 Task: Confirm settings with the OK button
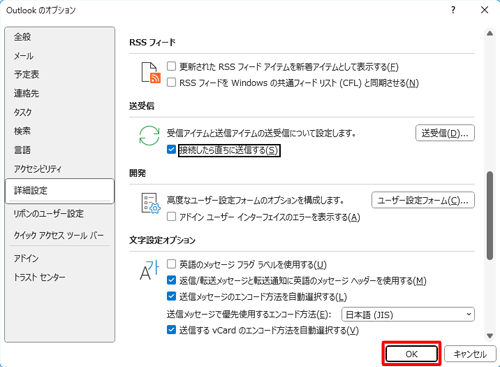pyautogui.click(x=411, y=354)
